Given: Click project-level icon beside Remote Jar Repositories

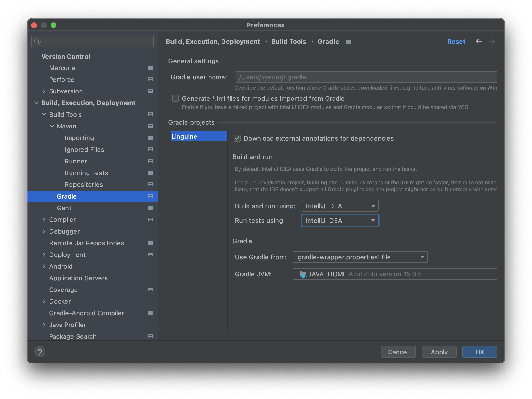Looking at the screenshot, I should click(151, 243).
